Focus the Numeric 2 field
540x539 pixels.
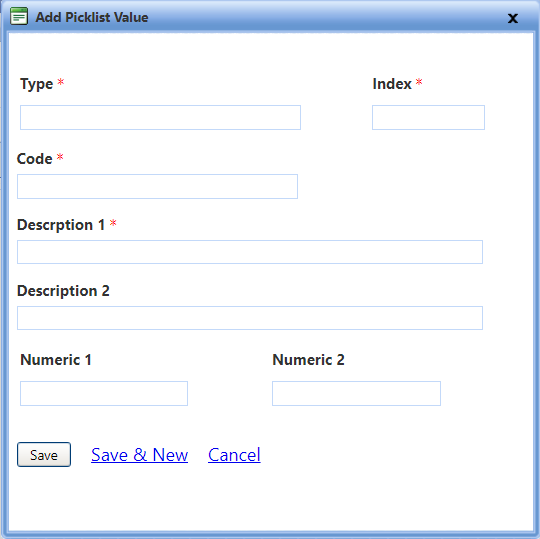coord(356,393)
